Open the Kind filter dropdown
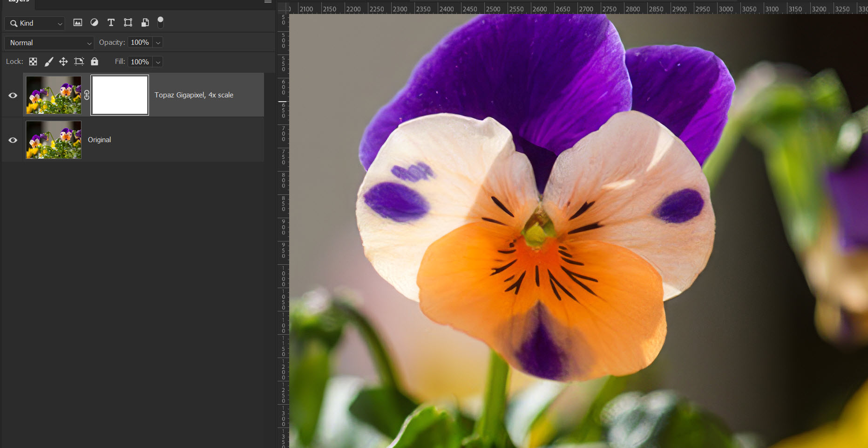868x448 pixels. [35, 23]
